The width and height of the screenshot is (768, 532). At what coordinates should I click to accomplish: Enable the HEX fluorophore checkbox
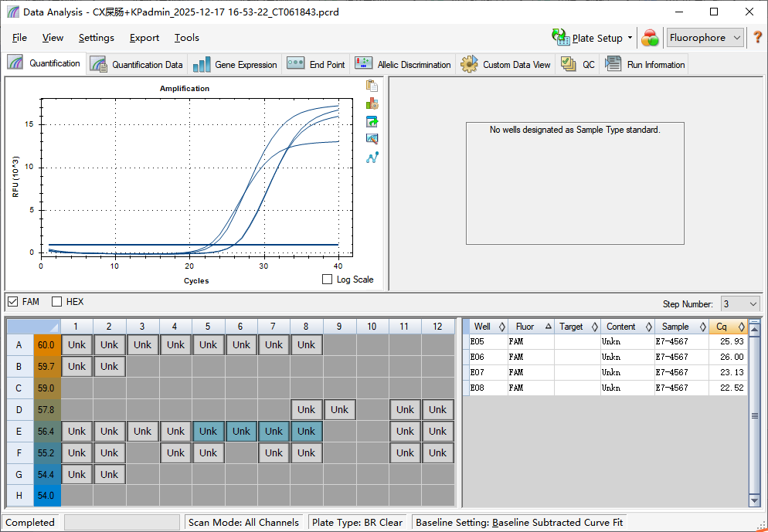coord(57,301)
